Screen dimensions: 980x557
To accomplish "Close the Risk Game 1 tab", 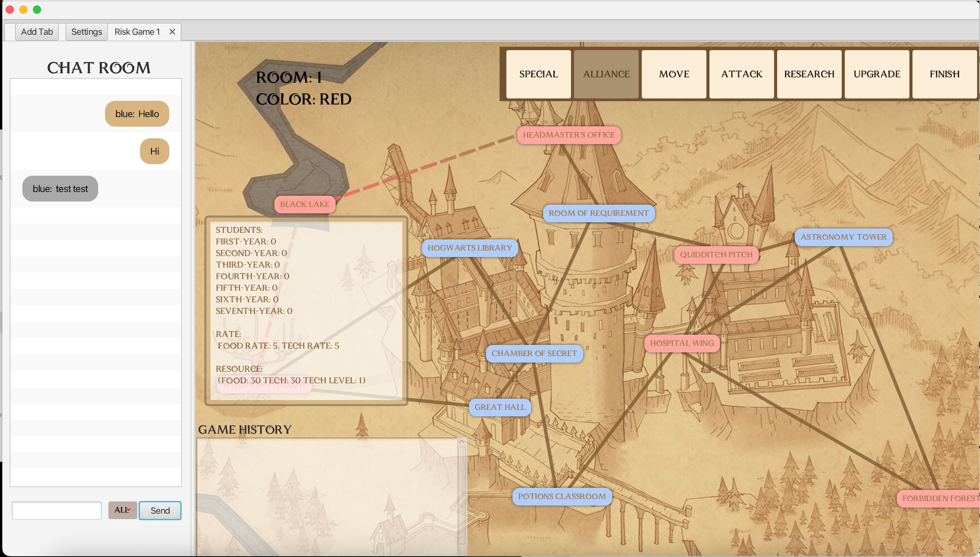I will pyautogui.click(x=172, y=32).
